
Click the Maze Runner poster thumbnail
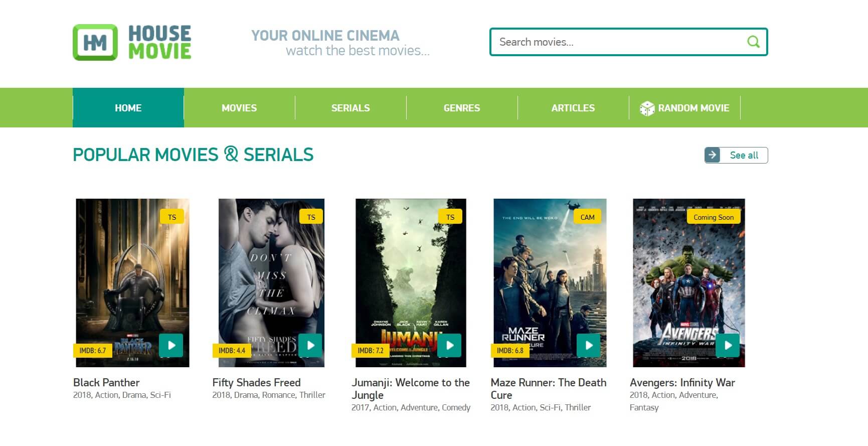tap(550, 283)
